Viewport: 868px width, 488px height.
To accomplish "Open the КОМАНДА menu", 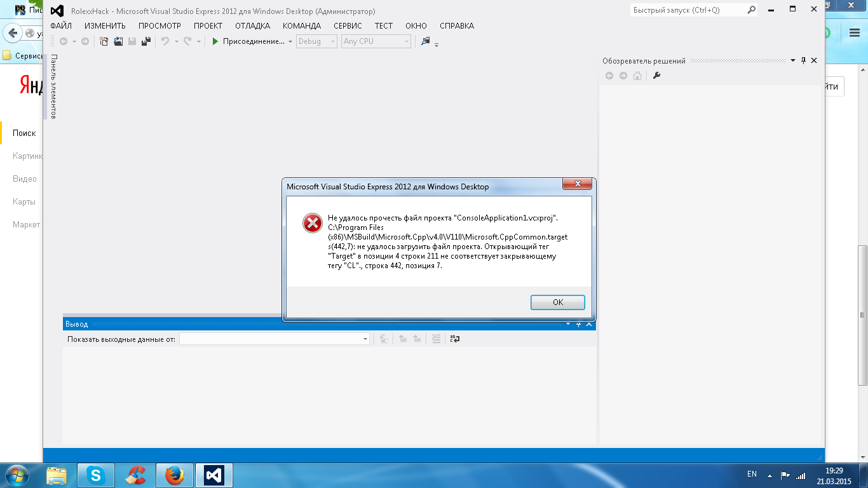I will (x=302, y=26).
